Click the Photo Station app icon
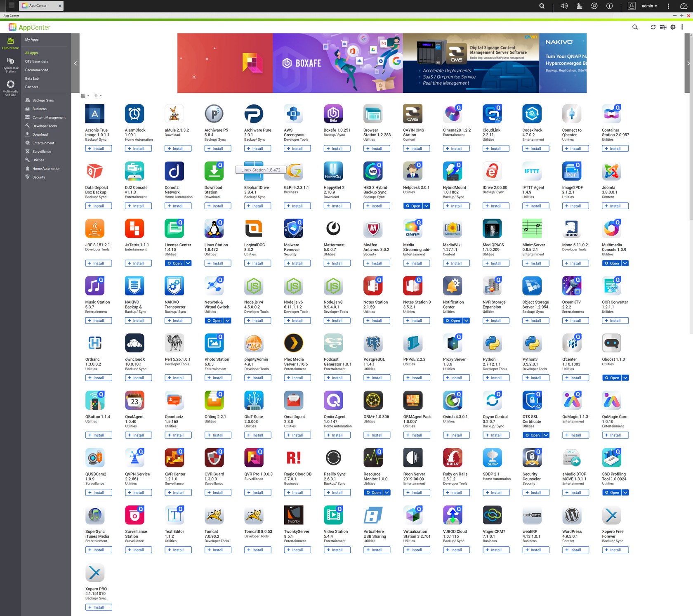This screenshot has width=693, height=616. tap(214, 343)
